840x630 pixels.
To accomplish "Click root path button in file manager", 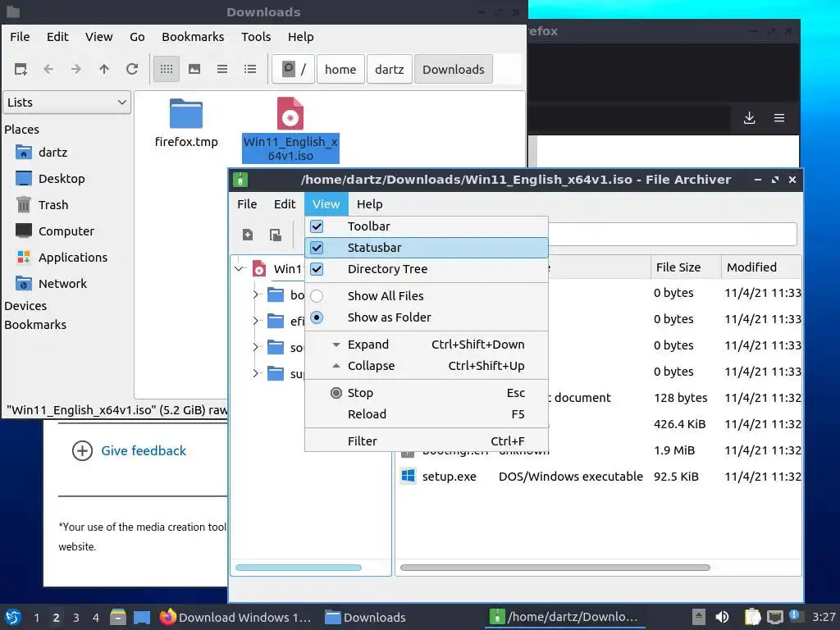I will (293, 69).
